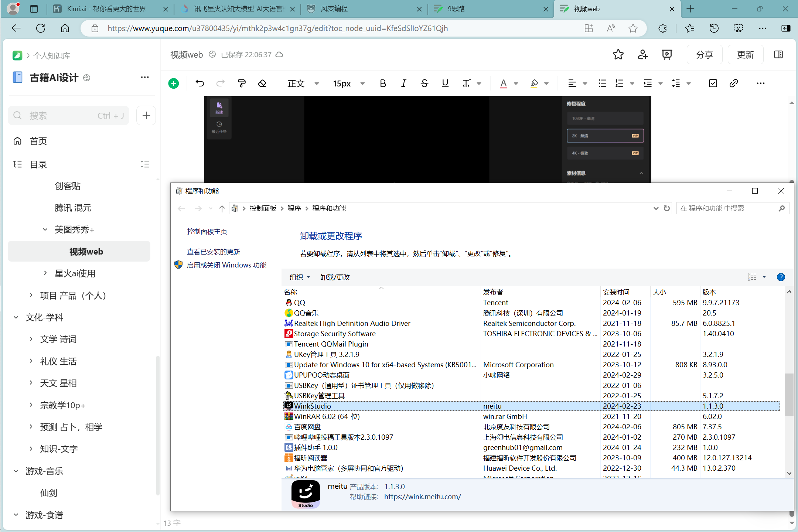Click the add collaborator icon
The height and width of the screenshot is (532, 798).
642,55
